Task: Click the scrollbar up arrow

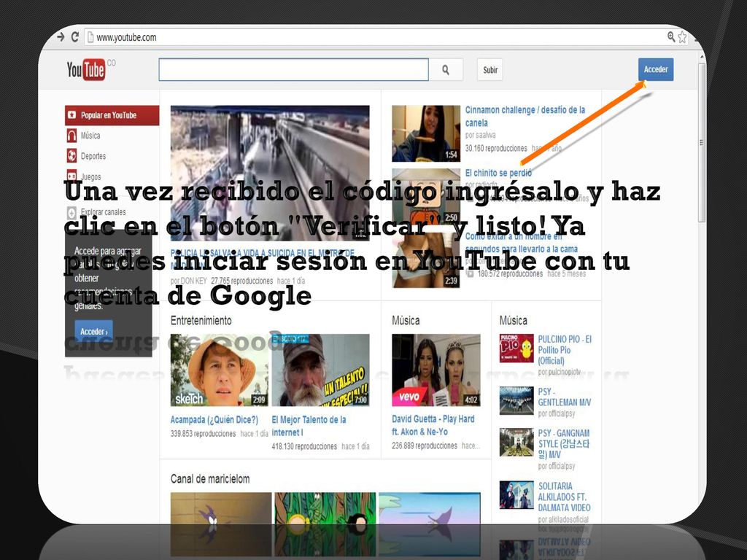Action: coord(702,56)
